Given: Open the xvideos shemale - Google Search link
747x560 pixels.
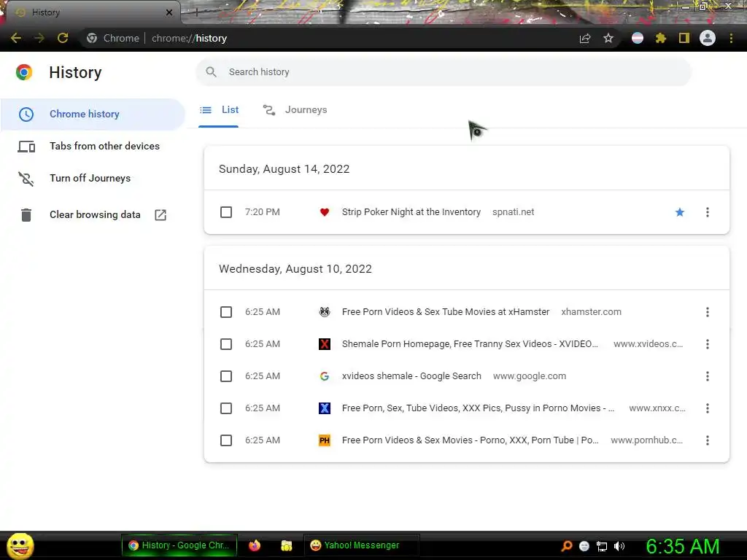Looking at the screenshot, I should click(411, 376).
